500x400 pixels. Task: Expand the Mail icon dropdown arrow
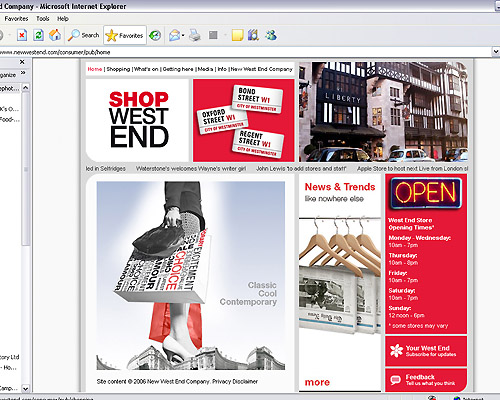[x=183, y=35]
